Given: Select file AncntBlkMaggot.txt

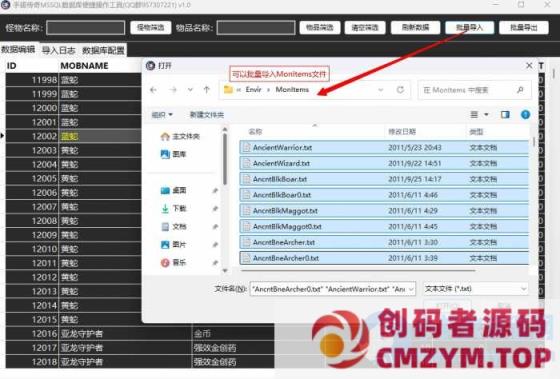Looking at the screenshot, I should coord(384,211).
